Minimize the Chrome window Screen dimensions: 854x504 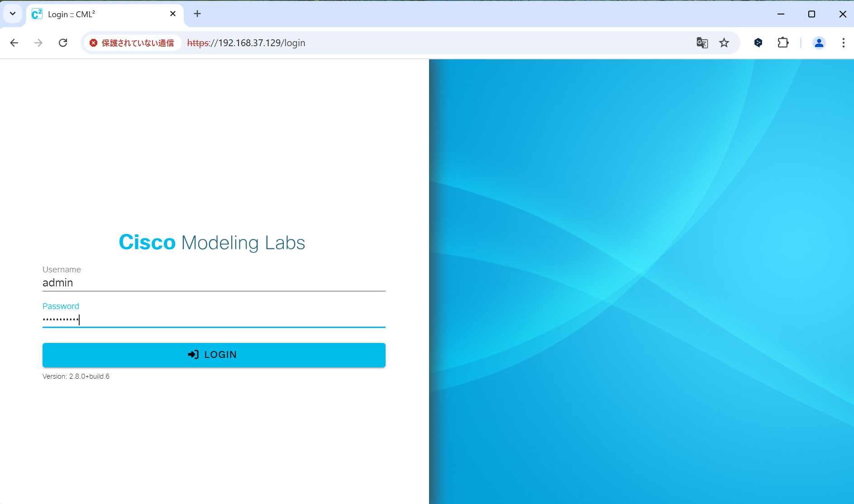point(781,14)
